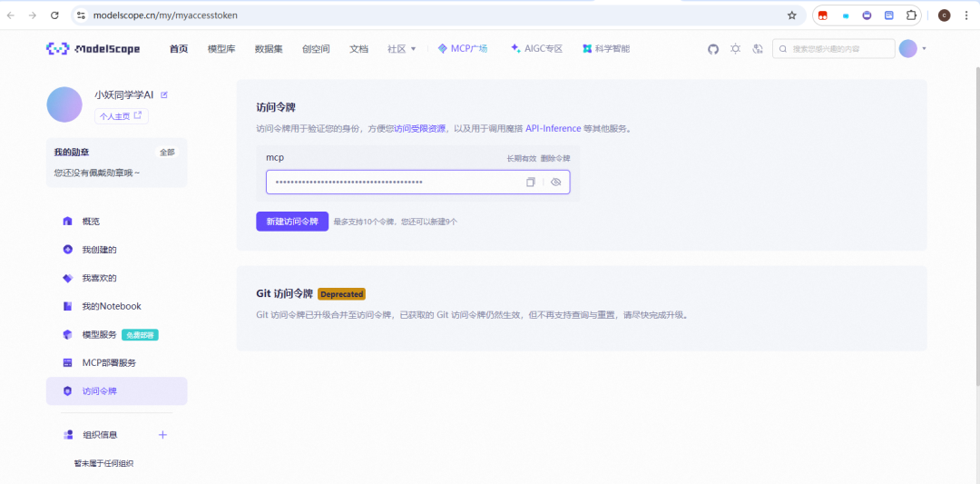Open 访问受限资源 link
980x484 pixels.
pos(419,128)
